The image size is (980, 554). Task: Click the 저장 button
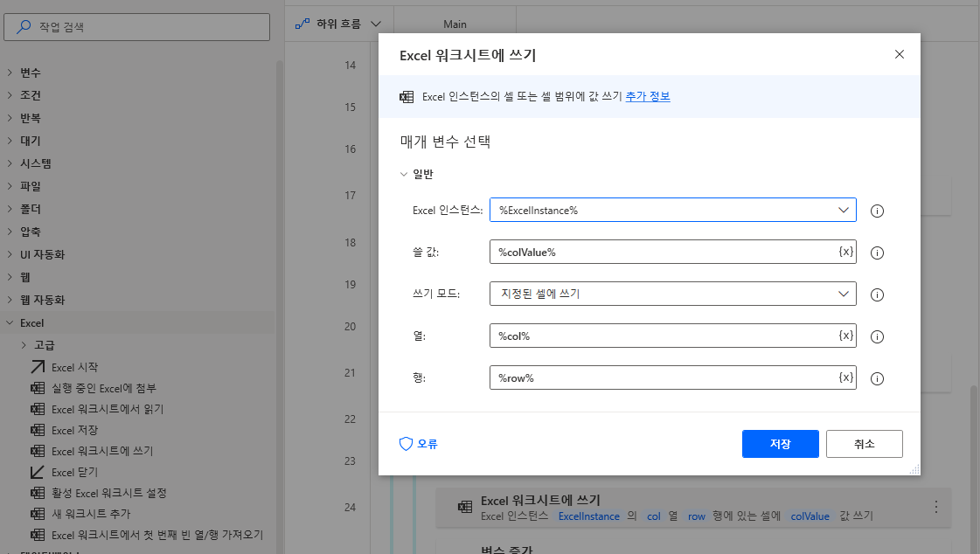(780, 444)
